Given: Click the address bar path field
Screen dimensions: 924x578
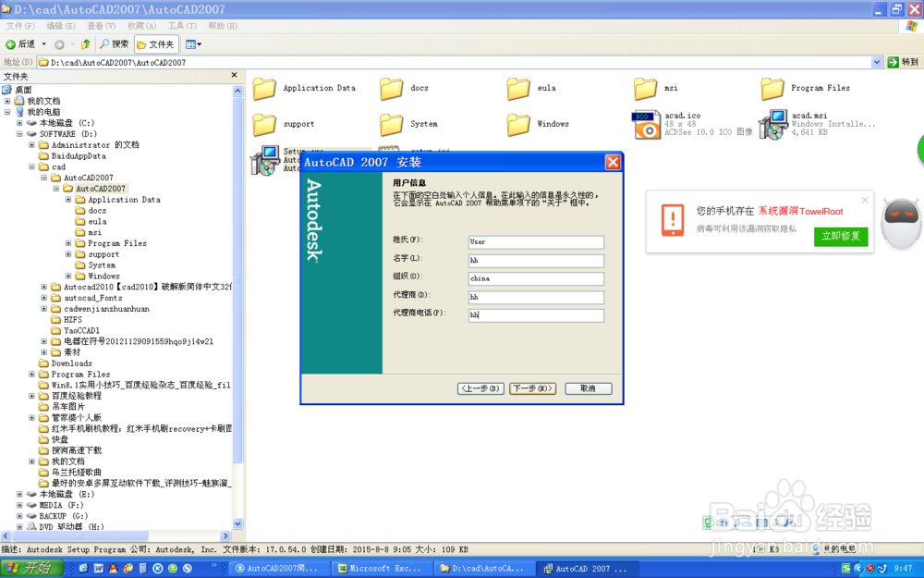Looking at the screenshot, I should (x=454, y=62).
